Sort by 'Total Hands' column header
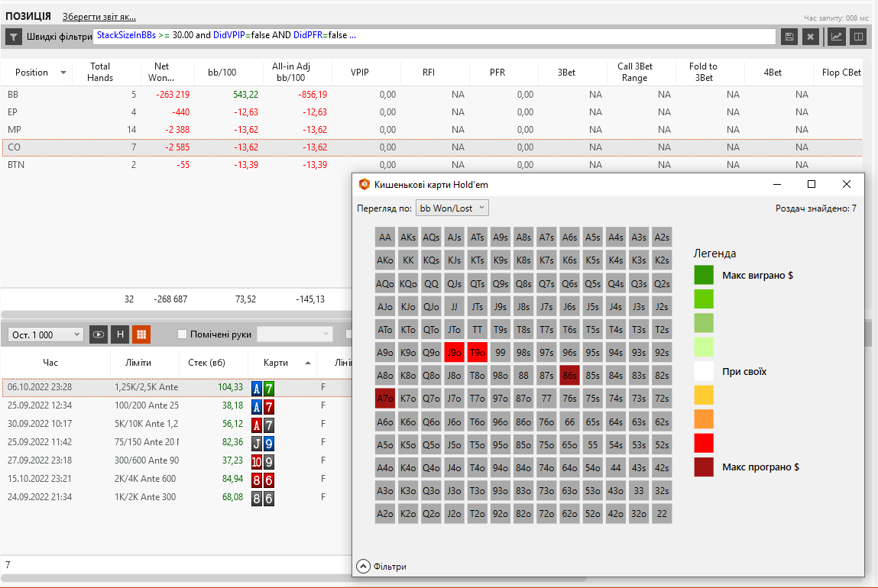The height and width of the screenshot is (588, 878). [x=100, y=73]
